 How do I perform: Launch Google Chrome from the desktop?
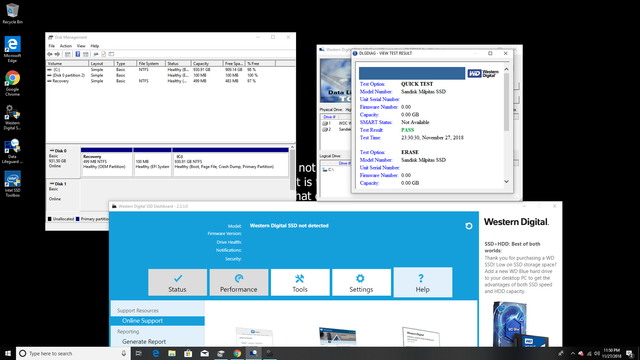(12, 83)
